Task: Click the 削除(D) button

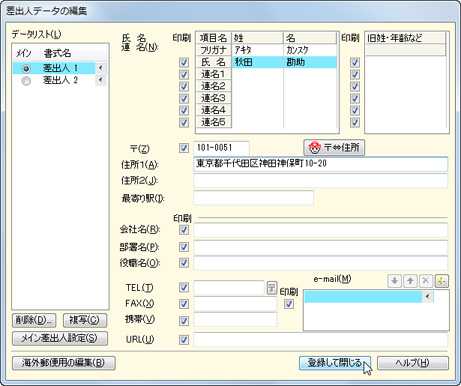Action: coord(34,320)
